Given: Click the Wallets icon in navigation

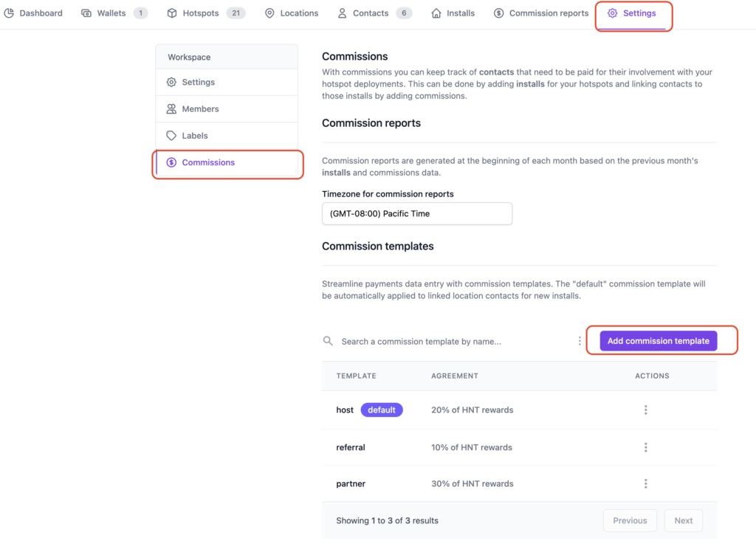Looking at the screenshot, I should pos(86,13).
